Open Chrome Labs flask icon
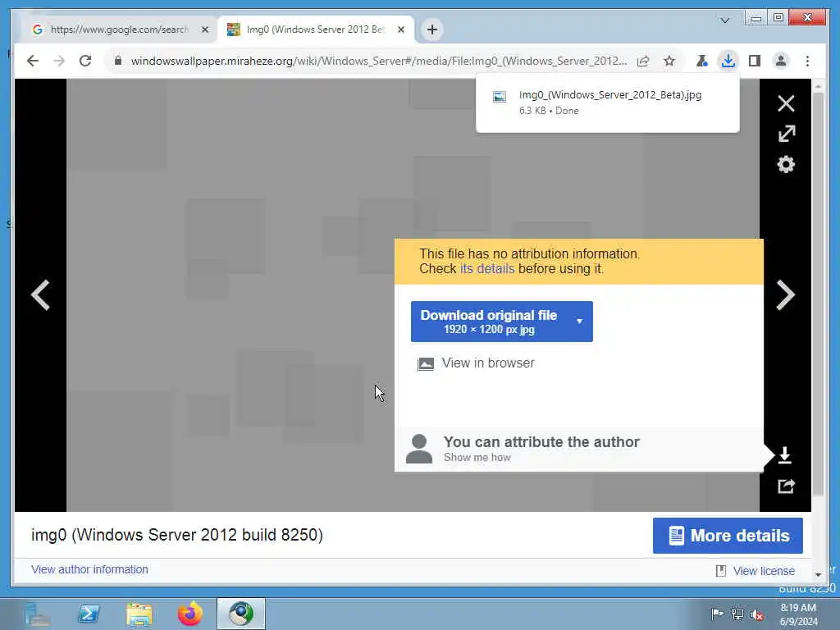The width and height of the screenshot is (840, 630). coord(701,61)
